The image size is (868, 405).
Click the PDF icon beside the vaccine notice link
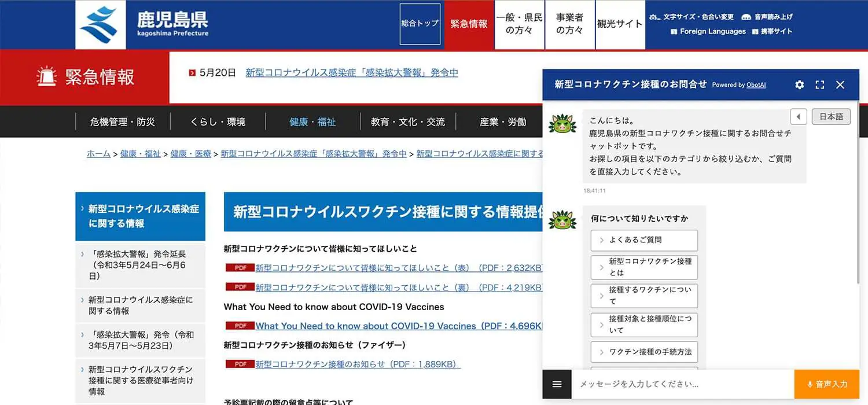240,364
